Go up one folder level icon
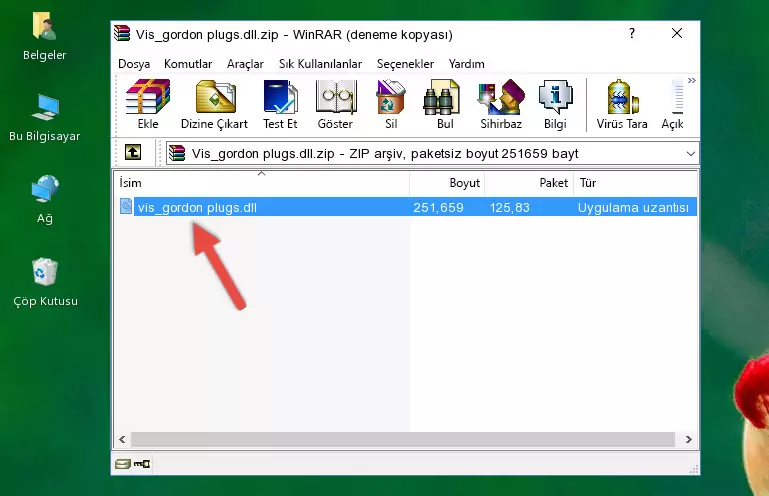769x496 pixels. pos(133,153)
